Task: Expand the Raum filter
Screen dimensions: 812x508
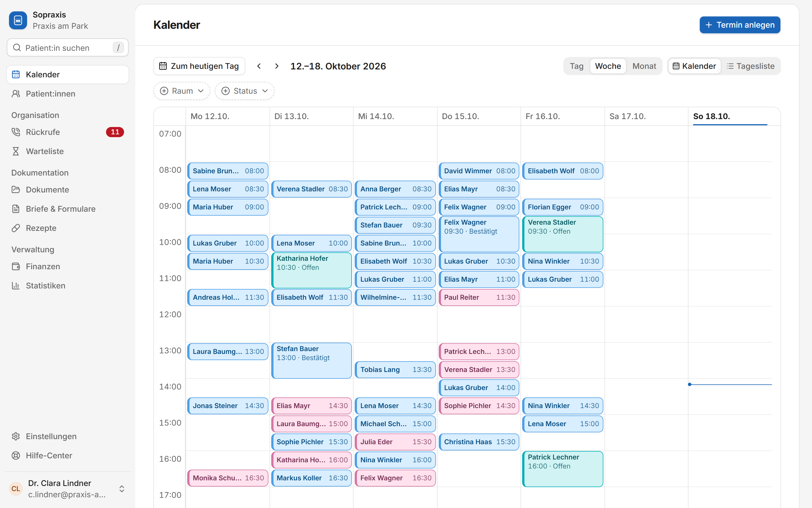Action: (182, 91)
